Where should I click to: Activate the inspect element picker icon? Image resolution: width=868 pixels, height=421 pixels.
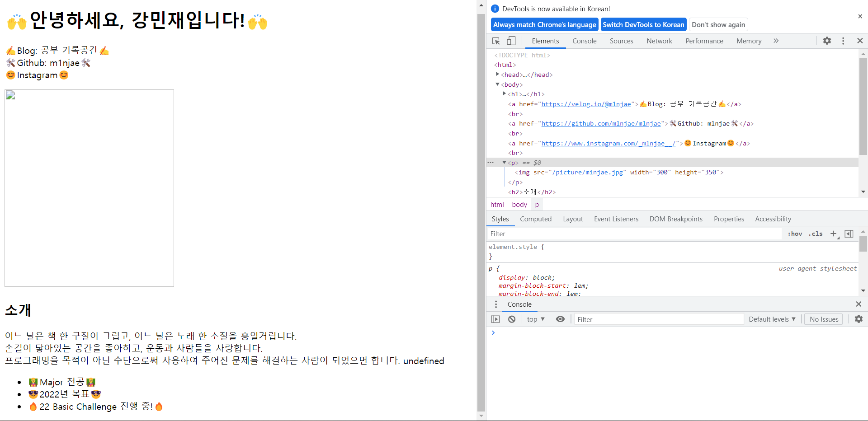[496, 41]
